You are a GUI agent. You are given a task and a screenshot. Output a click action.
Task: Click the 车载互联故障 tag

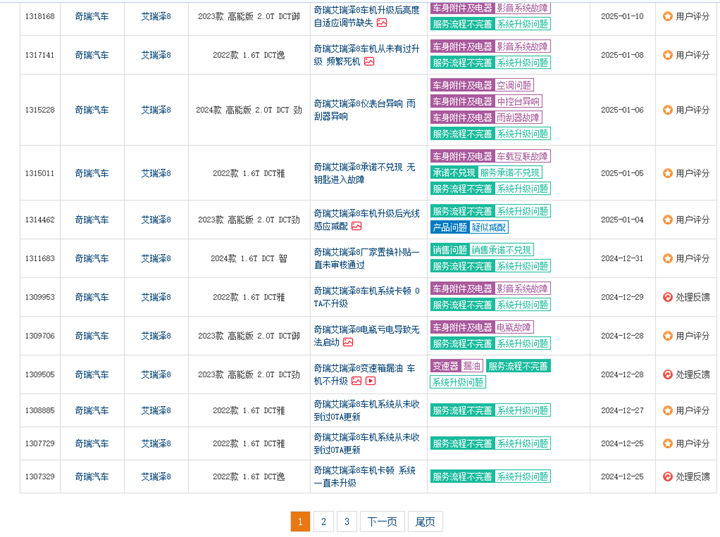point(522,156)
